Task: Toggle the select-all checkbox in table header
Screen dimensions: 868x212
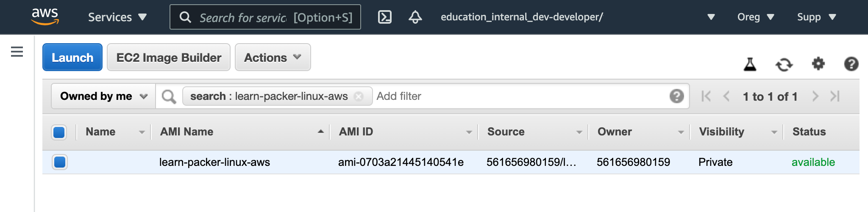Action: pos(59,132)
